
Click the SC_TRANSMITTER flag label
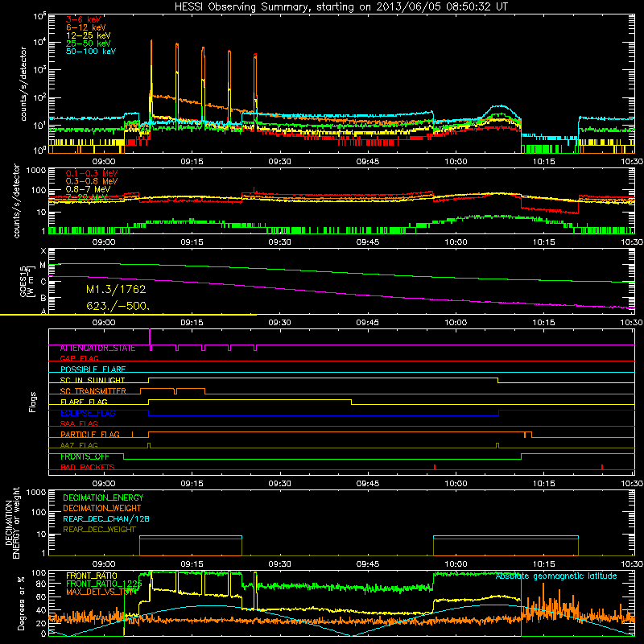tap(93, 391)
